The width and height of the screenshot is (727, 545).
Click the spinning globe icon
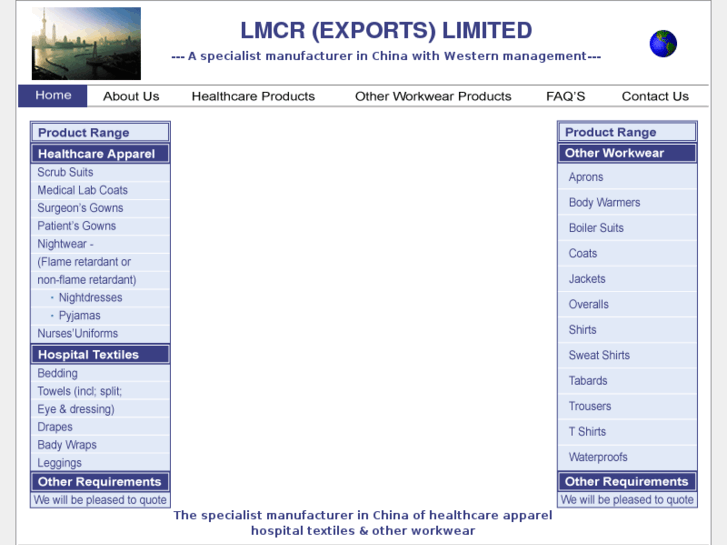(x=663, y=44)
